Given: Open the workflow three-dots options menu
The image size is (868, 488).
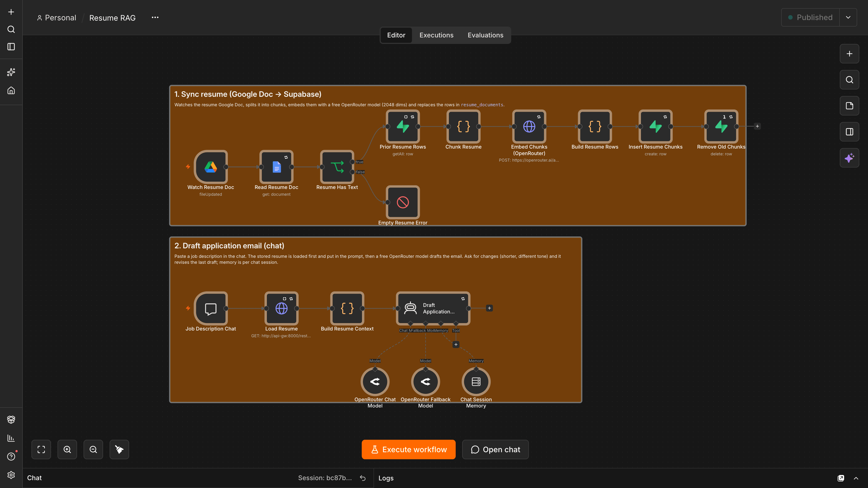Looking at the screenshot, I should pos(155,18).
